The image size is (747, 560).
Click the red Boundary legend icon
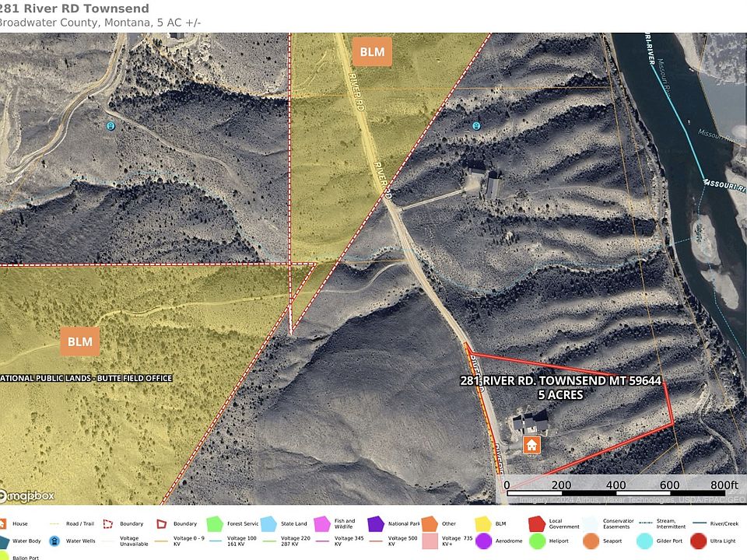point(161,524)
